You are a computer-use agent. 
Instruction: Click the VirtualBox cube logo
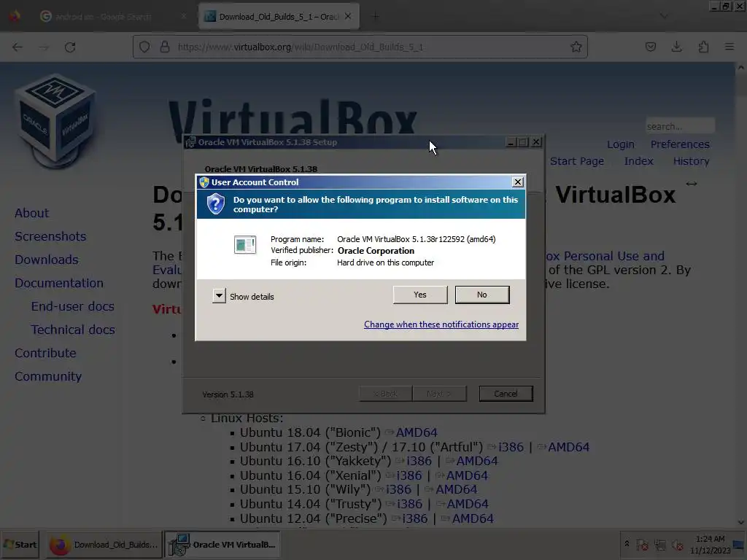[56, 121]
